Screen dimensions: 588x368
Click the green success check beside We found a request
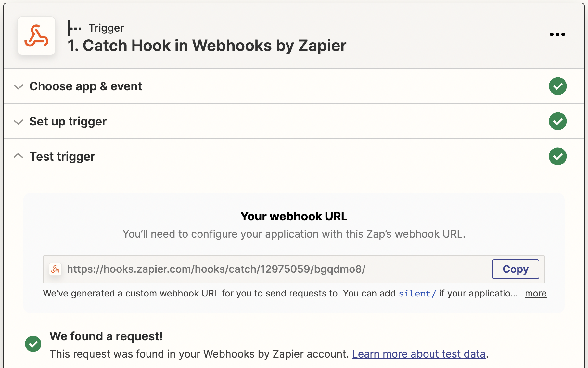(x=33, y=344)
